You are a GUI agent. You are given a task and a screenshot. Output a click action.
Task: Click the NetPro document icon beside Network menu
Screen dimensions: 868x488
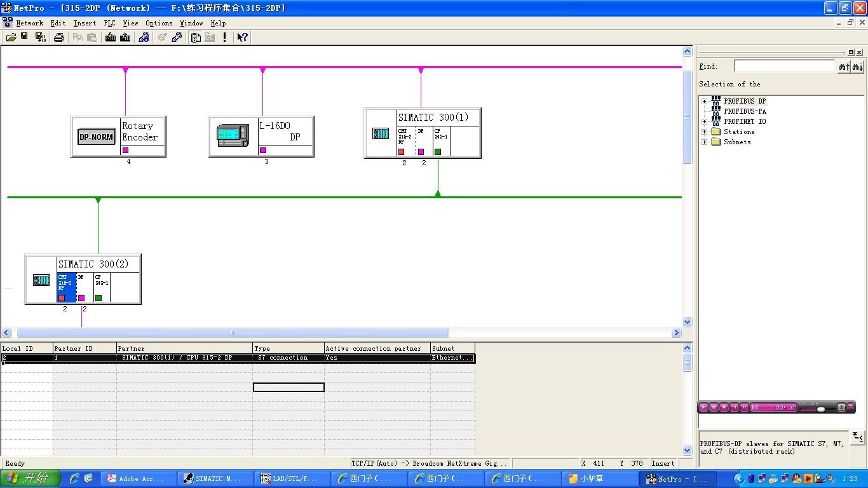(x=8, y=22)
